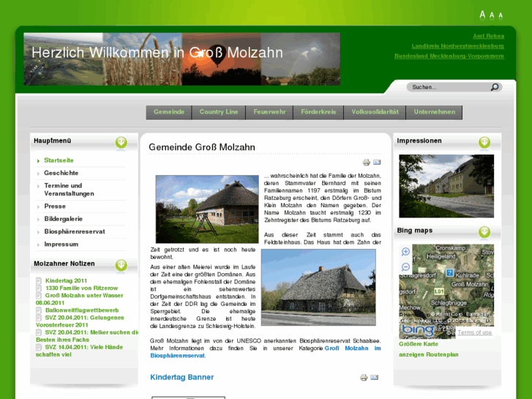Follow the Bundesland Mecklenburg-Vorpommern link
This screenshot has height=399, width=532.
449,56
